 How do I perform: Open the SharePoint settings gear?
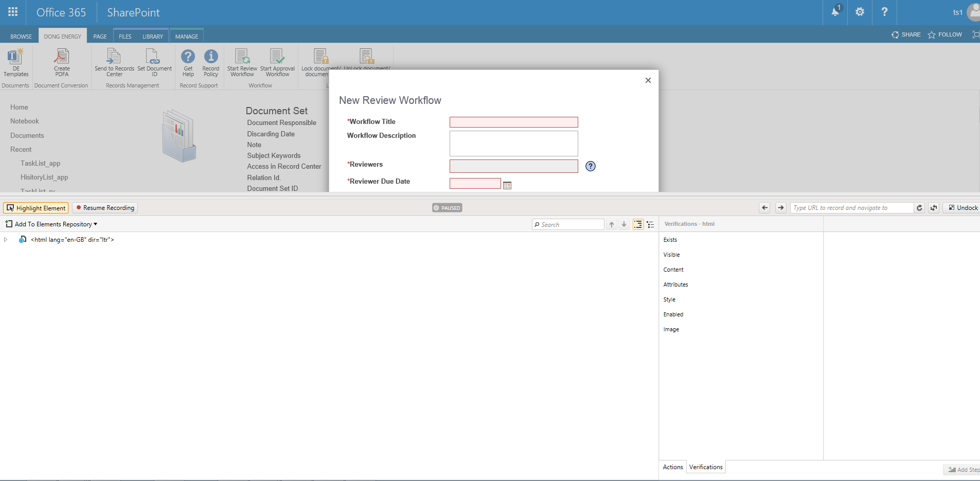point(860,12)
